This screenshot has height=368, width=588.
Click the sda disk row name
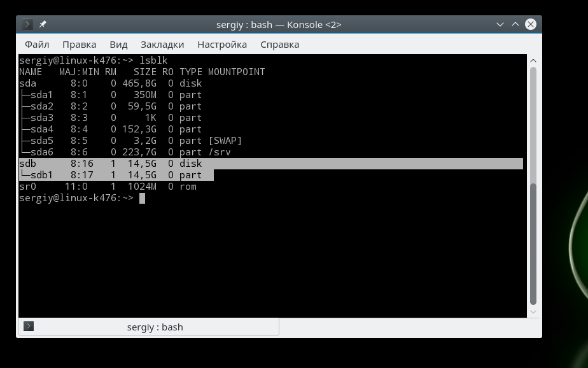point(28,83)
